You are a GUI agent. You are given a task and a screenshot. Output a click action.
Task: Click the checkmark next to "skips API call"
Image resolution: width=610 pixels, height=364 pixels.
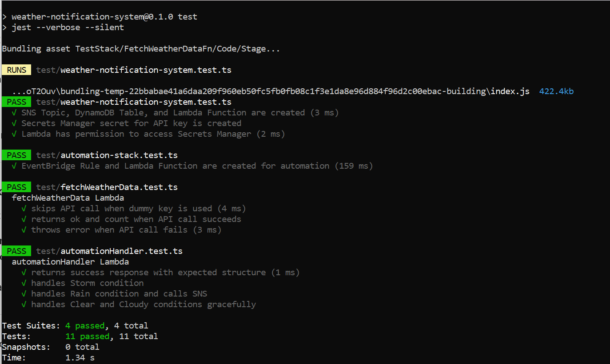pos(24,209)
